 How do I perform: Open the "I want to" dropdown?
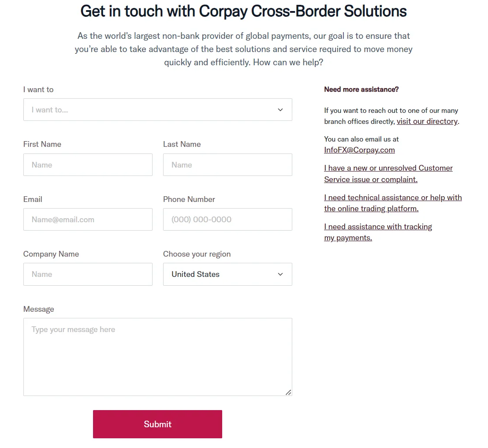[x=157, y=110]
